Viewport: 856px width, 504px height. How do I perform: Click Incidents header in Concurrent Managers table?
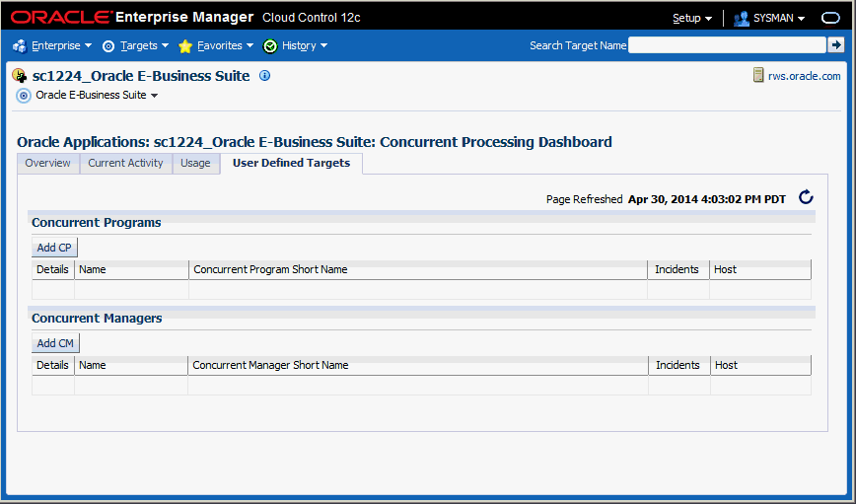[x=679, y=365]
